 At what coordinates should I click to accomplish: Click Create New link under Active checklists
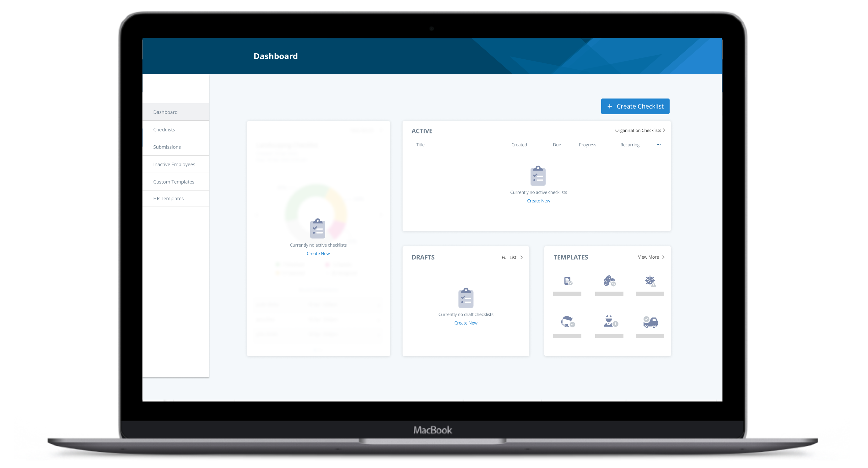[538, 201]
